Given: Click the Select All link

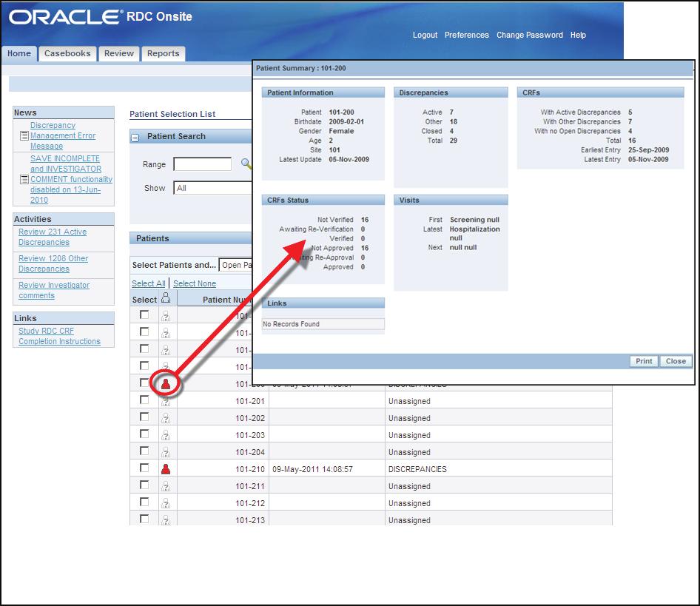Looking at the screenshot, I should (148, 283).
